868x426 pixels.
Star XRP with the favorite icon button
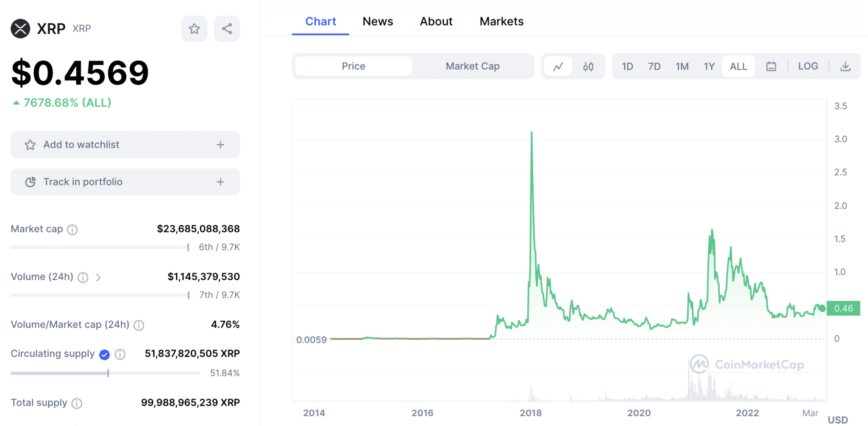coord(194,29)
